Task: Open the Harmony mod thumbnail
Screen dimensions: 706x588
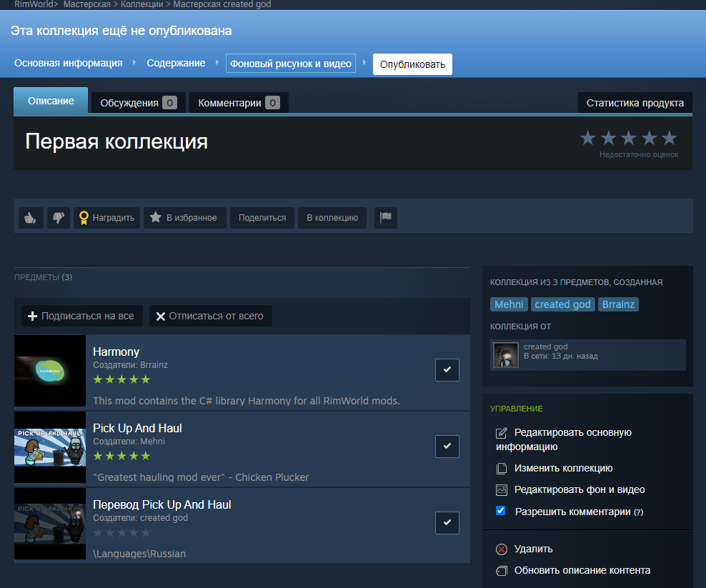Action: click(x=50, y=371)
